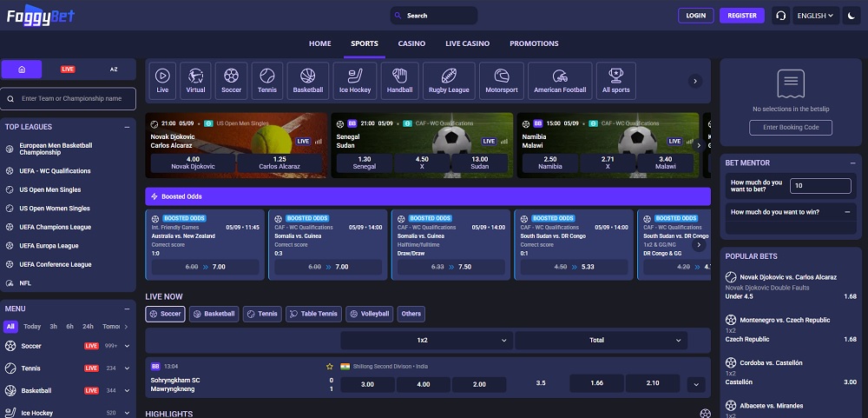Open the 1x2 market dropdown
868x418 pixels.
point(425,340)
